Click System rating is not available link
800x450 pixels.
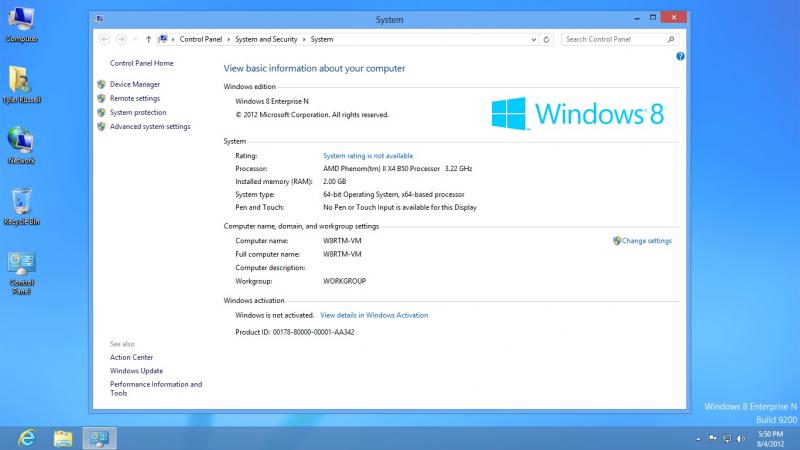click(368, 156)
